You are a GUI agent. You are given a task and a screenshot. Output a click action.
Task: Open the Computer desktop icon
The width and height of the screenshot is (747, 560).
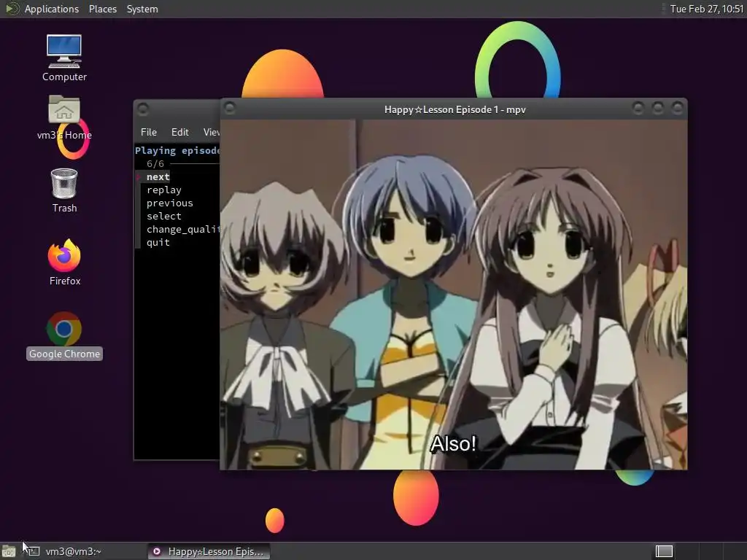(x=64, y=58)
